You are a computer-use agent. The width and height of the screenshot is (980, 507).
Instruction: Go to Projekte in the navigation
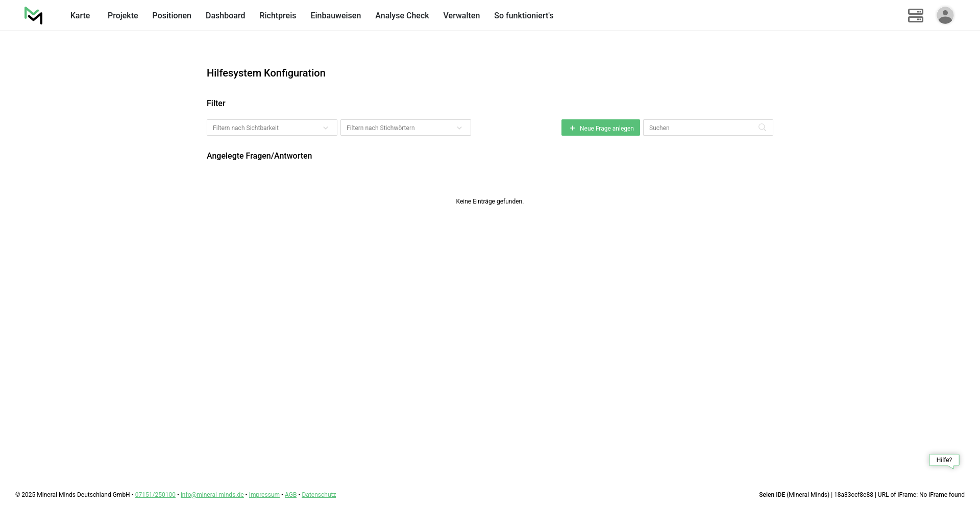click(122, 15)
